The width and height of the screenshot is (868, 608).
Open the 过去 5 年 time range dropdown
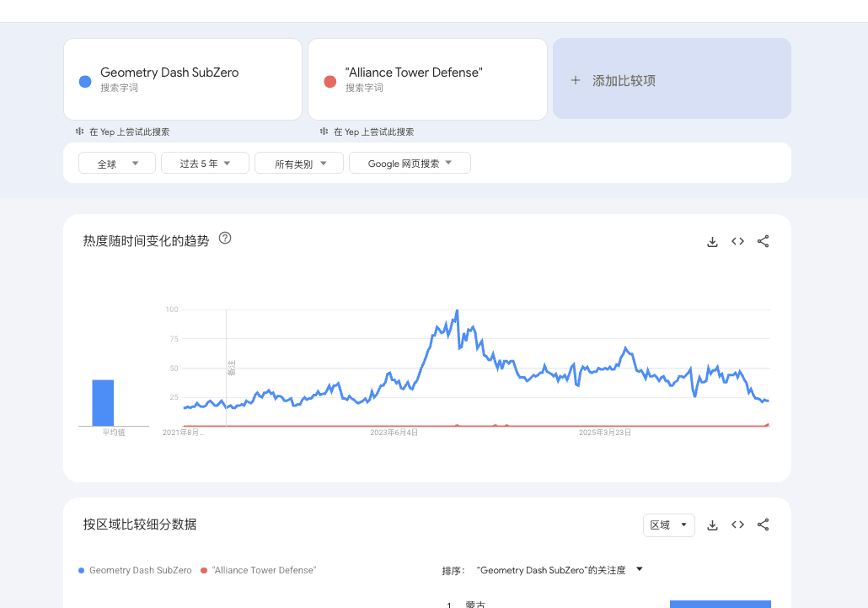[205, 164]
